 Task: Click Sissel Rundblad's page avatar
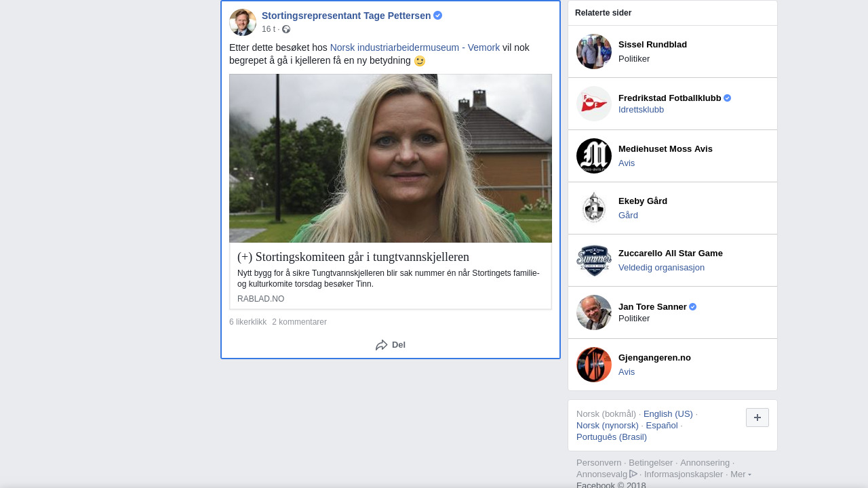tap(593, 52)
